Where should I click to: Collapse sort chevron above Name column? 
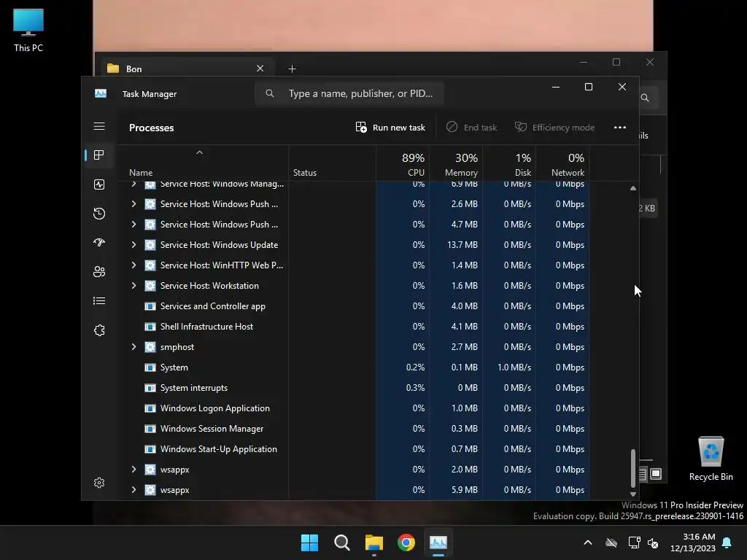[200, 152]
